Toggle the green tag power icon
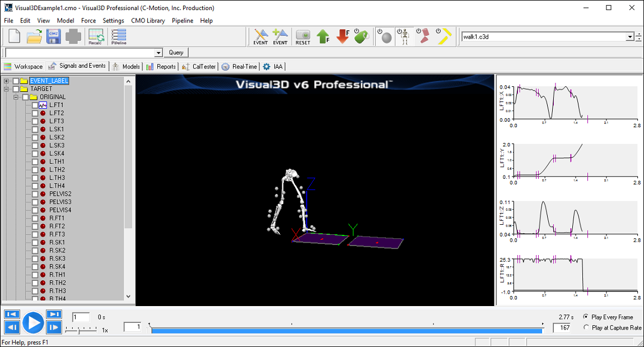 (x=361, y=36)
